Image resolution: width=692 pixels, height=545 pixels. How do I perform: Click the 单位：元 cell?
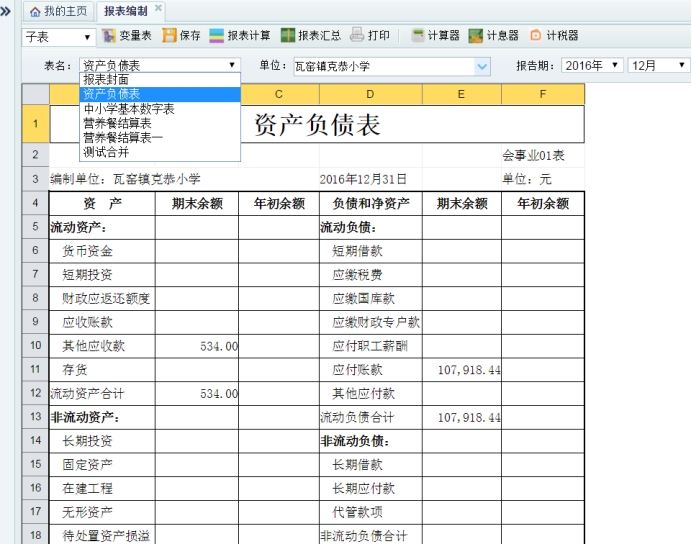pyautogui.click(x=543, y=179)
